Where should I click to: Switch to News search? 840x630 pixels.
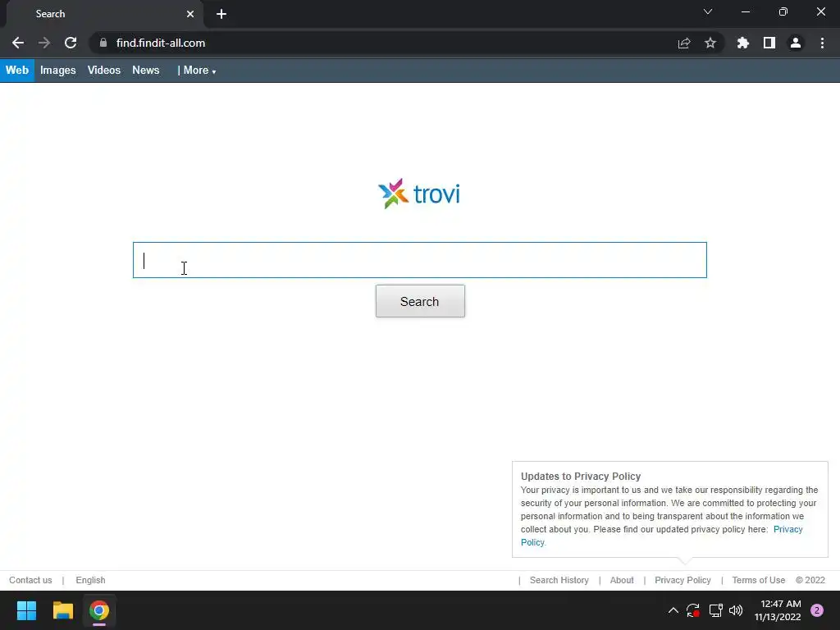(x=146, y=71)
